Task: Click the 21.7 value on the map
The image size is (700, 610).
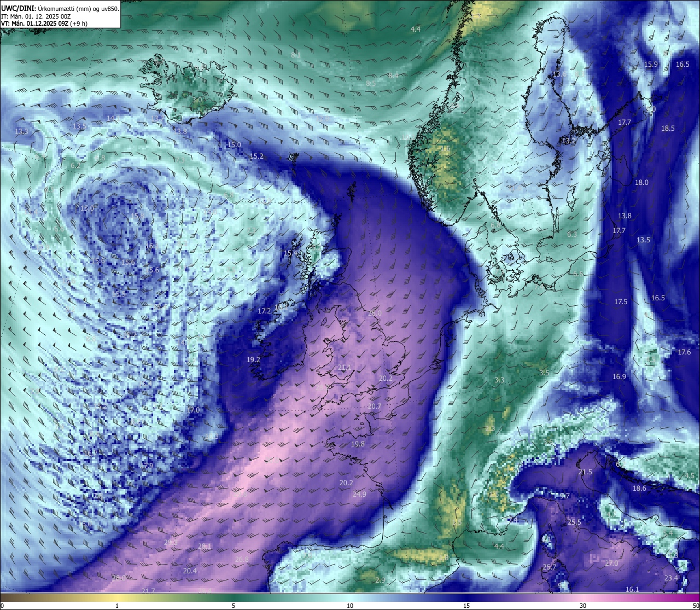Action: (148, 591)
